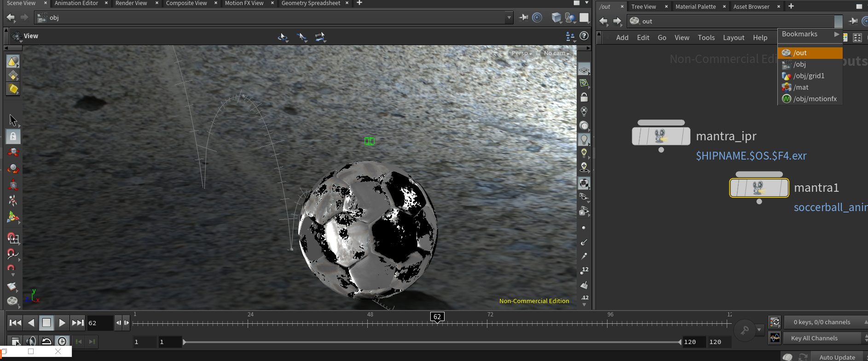Viewport: 868px width, 361px height.
Task: Select the /obj/grid1 bookmark
Action: (x=809, y=76)
